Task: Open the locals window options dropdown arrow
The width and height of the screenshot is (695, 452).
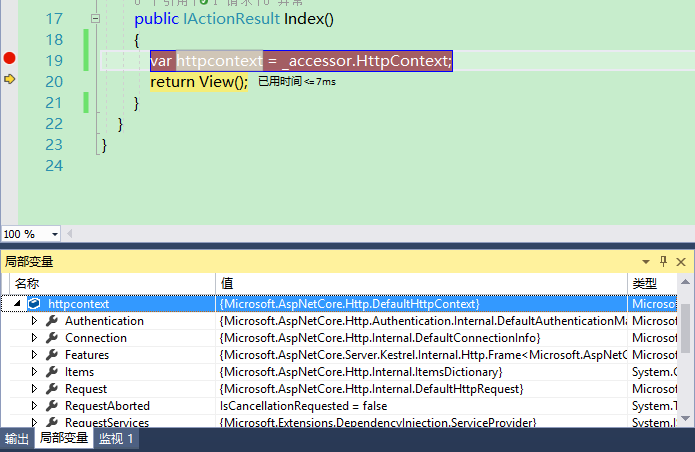Action: (646, 262)
